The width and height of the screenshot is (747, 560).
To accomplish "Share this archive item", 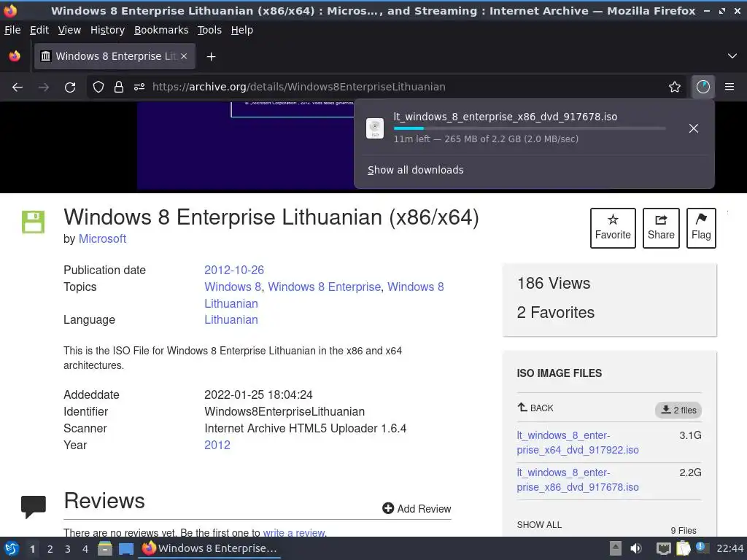I will [661, 228].
